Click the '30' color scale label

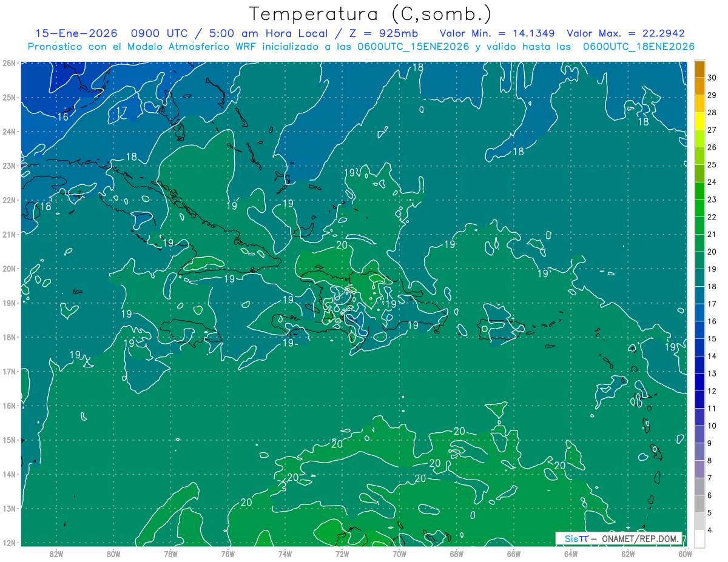point(712,78)
